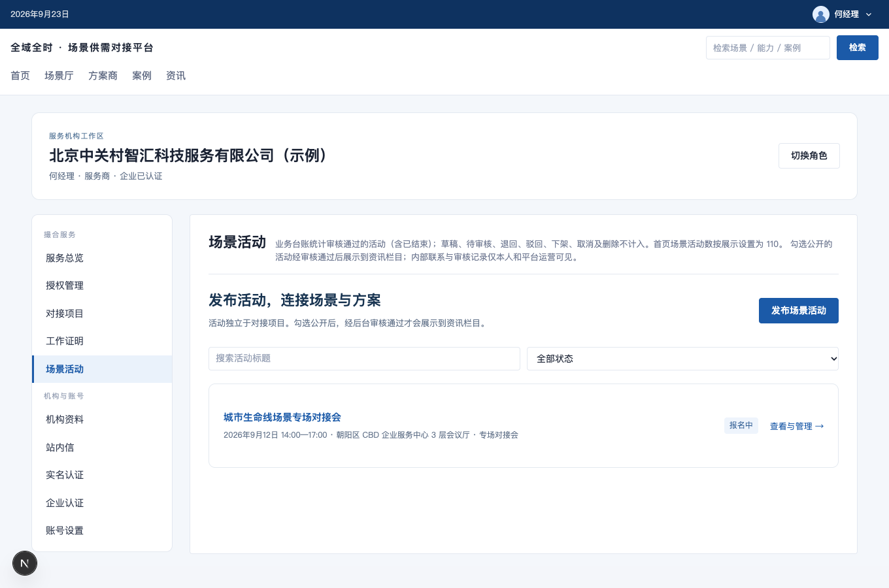Screen dimensions: 889x588
Task: Focus the 搜索活动标题 input field
Action: pyautogui.click(x=364, y=359)
